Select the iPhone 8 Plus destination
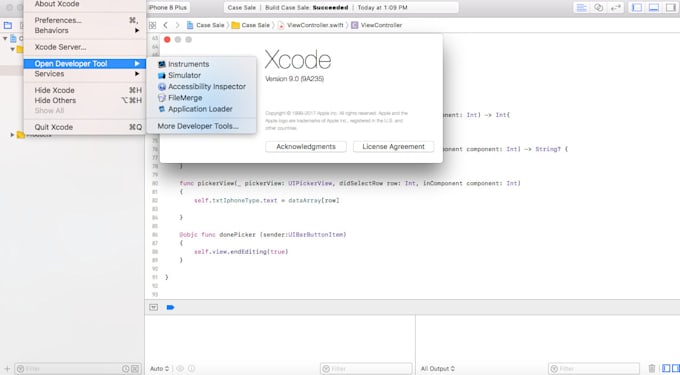Image resolution: width=680 pixels, height=375 pixels. pos(168,8)
